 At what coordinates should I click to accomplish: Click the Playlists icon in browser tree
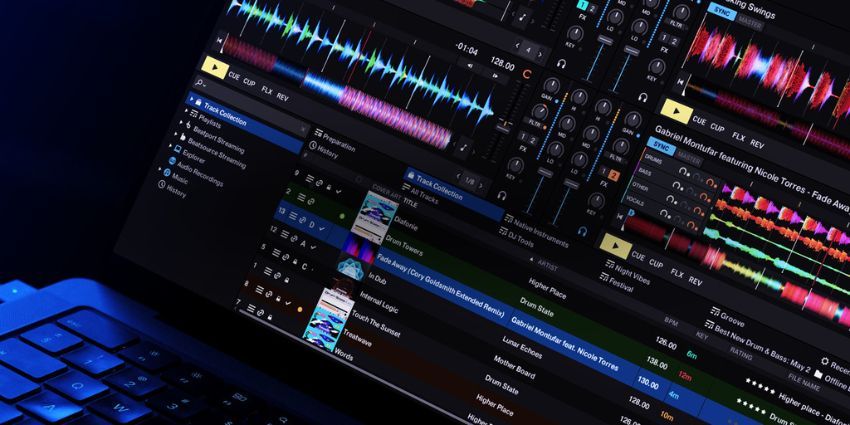pos(194,114)
